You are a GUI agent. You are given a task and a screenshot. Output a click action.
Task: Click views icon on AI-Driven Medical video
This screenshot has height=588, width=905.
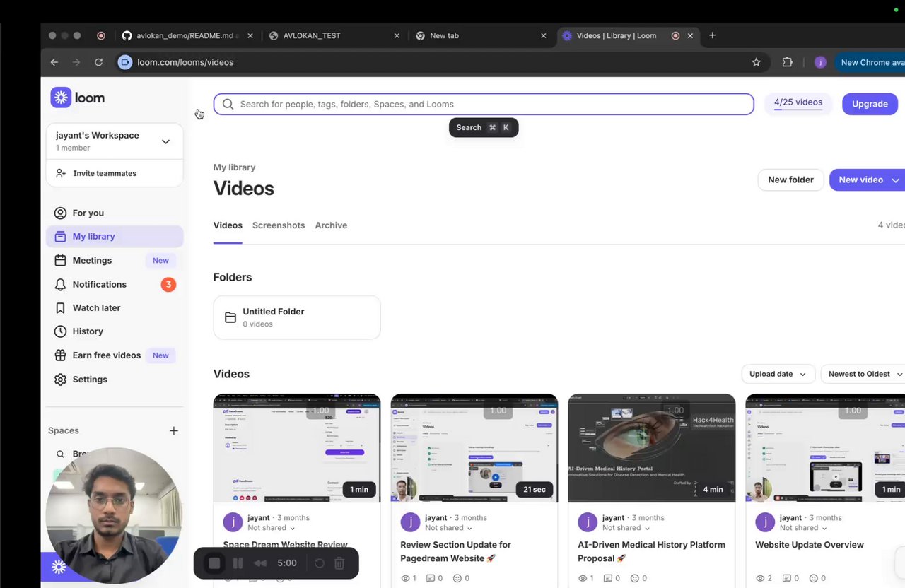583,578
